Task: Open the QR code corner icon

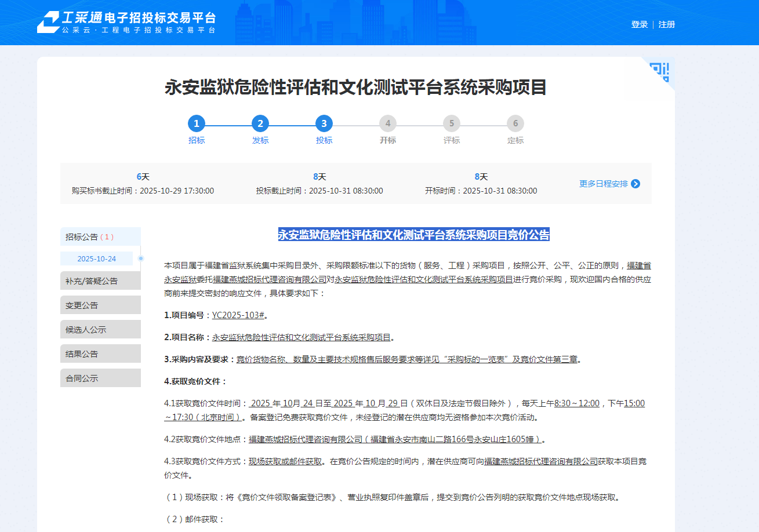Action: 659,71
